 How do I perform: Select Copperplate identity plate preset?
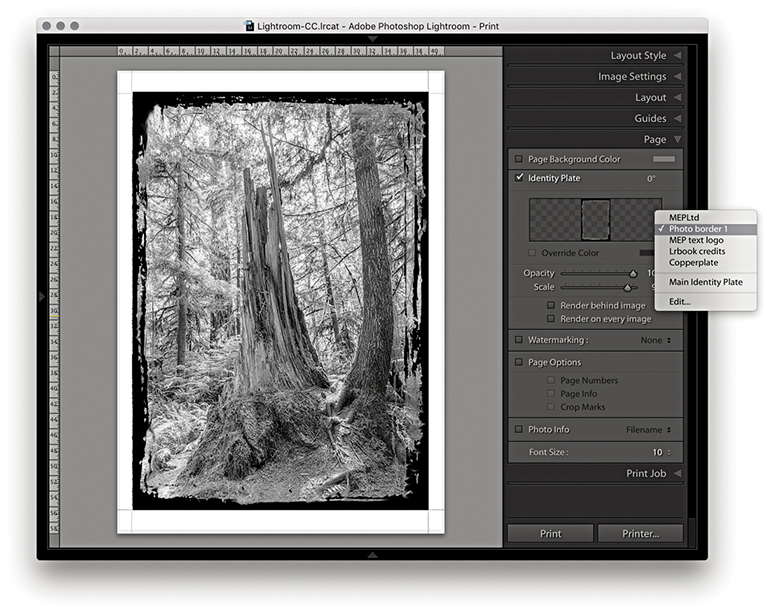pyautogui.click(x=697, y=263)
